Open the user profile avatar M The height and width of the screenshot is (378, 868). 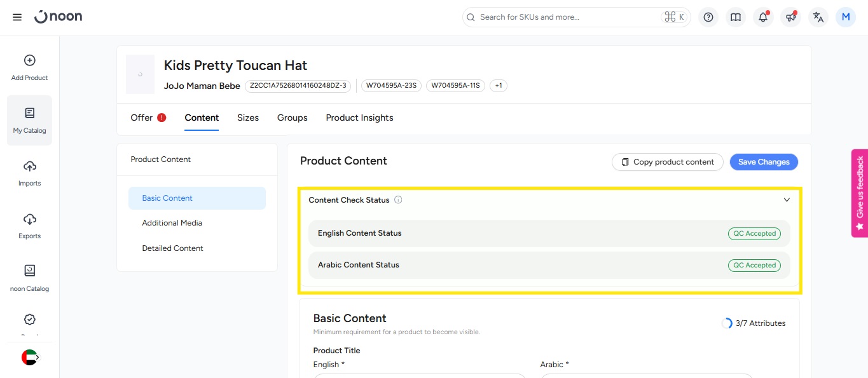point(846,17)
